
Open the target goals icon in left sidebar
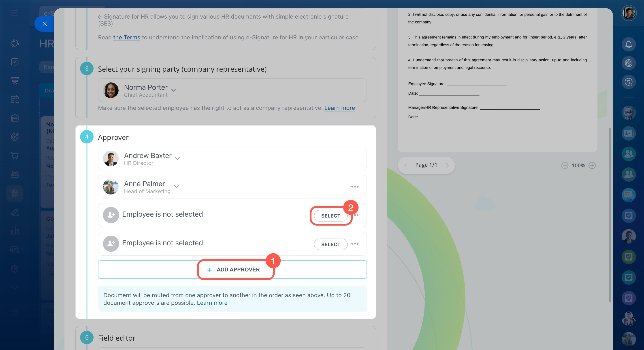[15, 137]
